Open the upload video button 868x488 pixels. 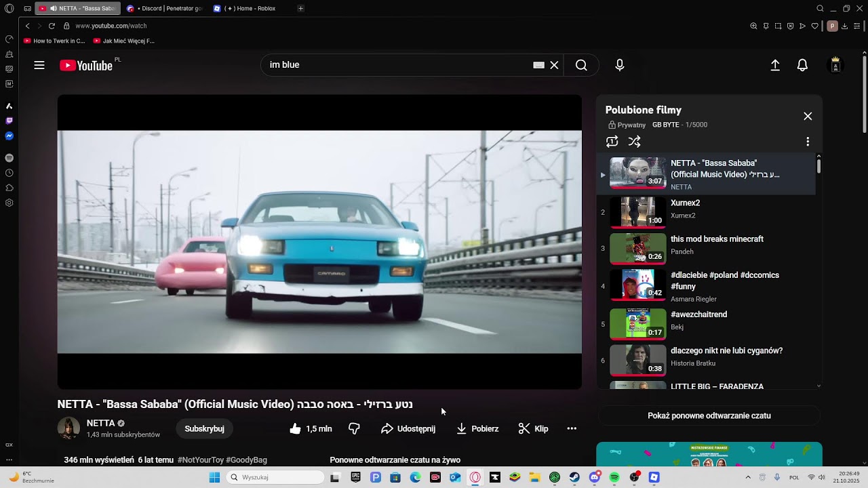(x=775, y=65)
